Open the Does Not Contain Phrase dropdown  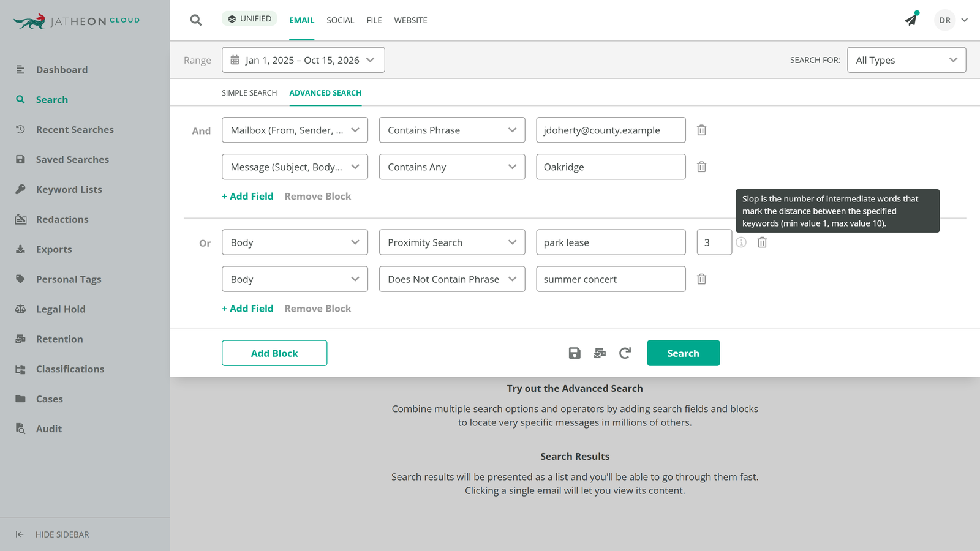(452, 279)
